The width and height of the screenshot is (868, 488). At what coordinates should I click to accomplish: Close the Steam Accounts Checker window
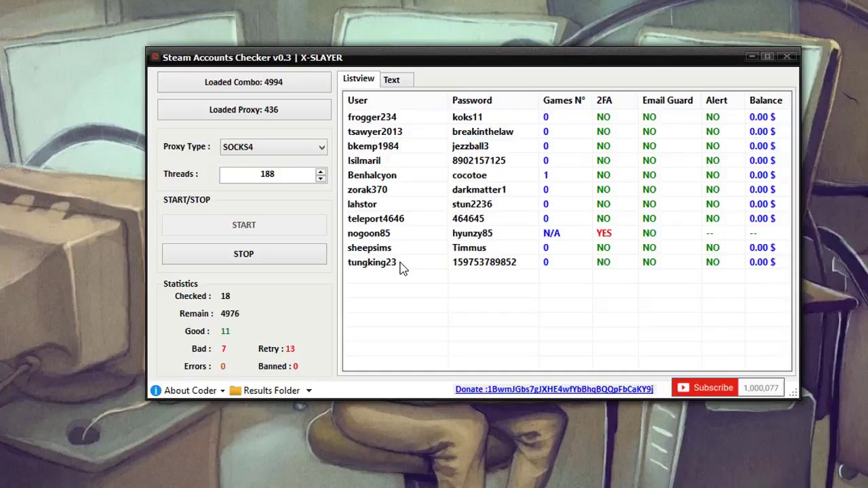pos(787,56)
